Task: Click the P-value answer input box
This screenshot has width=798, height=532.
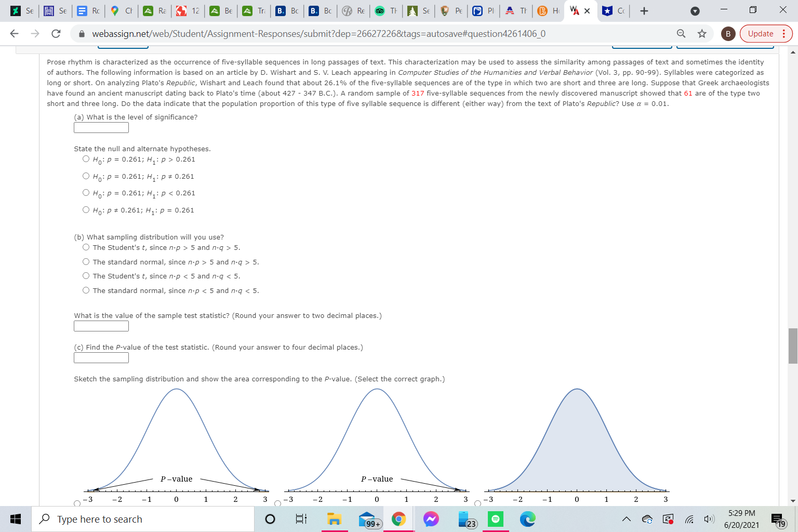Action: pos(101,357)
